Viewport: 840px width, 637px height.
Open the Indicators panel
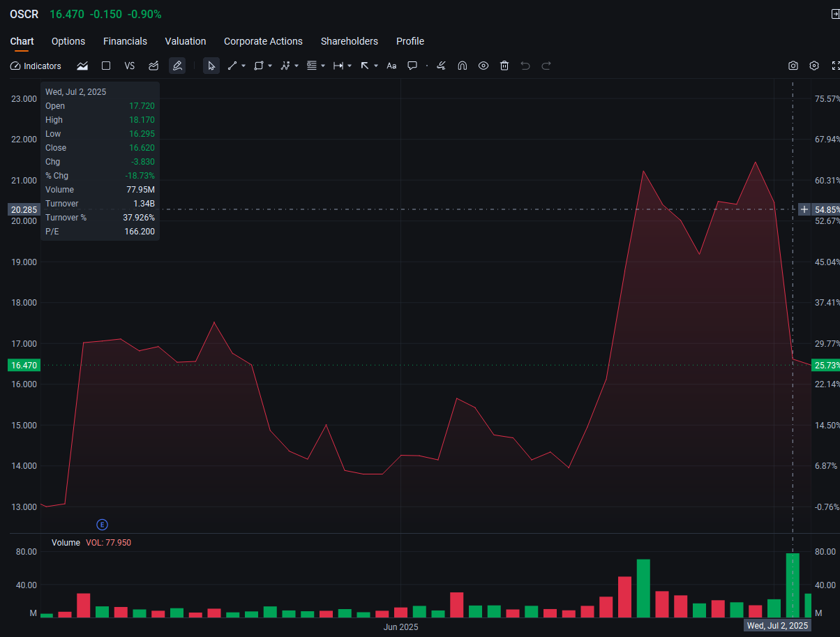pos(36,66)
